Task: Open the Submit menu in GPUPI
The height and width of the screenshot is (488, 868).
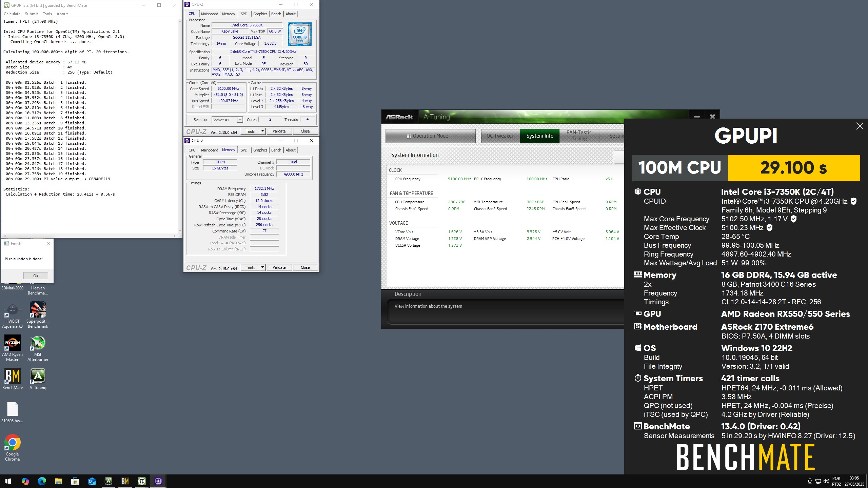Action: pyautogui.click(x=32, y=14)
